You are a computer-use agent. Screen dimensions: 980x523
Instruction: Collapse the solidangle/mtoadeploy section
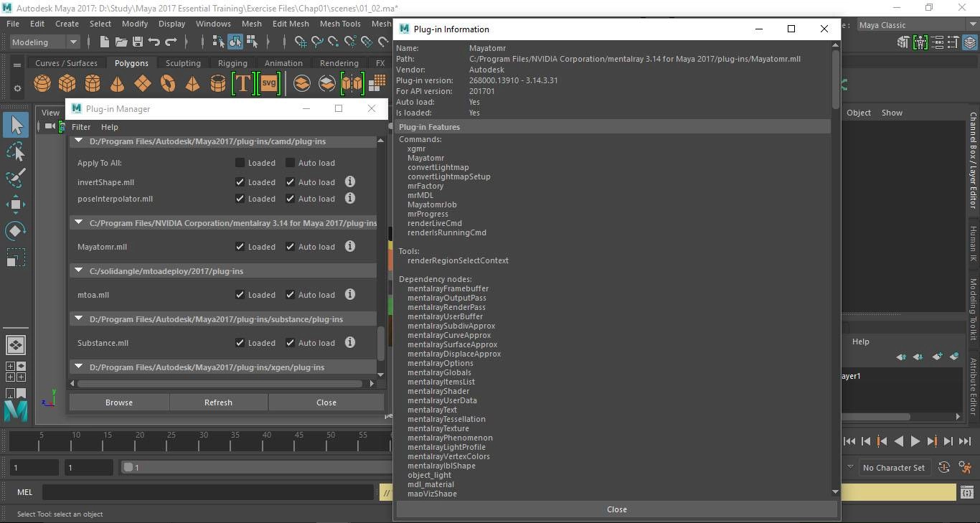click(79, 271)
